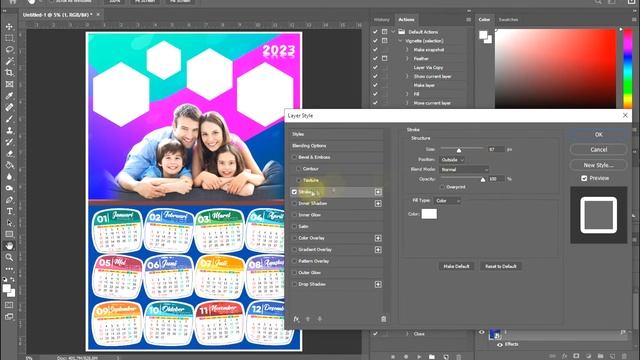This screenshot has width=640, height=360.
Task: Select the Eraser tool
Action: pyautogui.click(x=9, y=154)
